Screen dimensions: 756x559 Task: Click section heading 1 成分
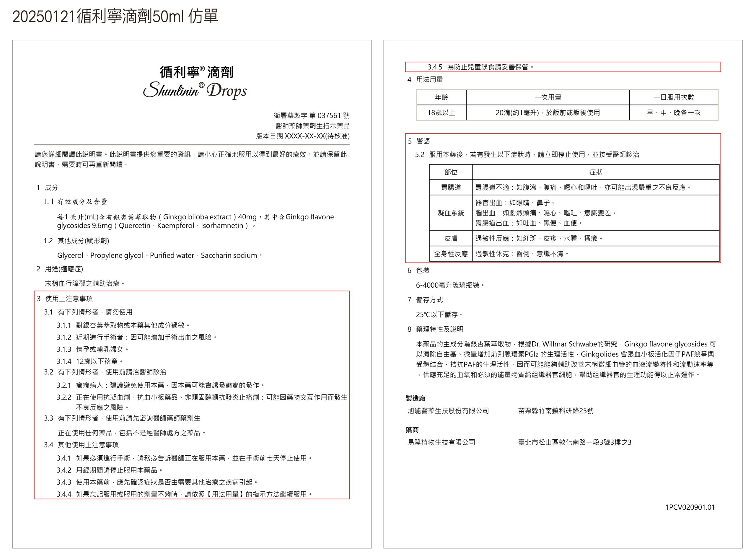click(x=47, y=188)
